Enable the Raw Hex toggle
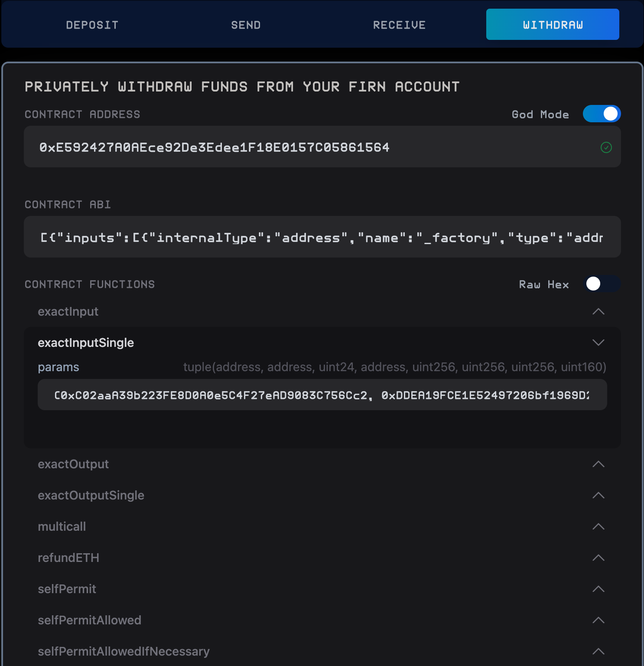Image resolution: width=644 pixels, height=666 pixels. 602,284
